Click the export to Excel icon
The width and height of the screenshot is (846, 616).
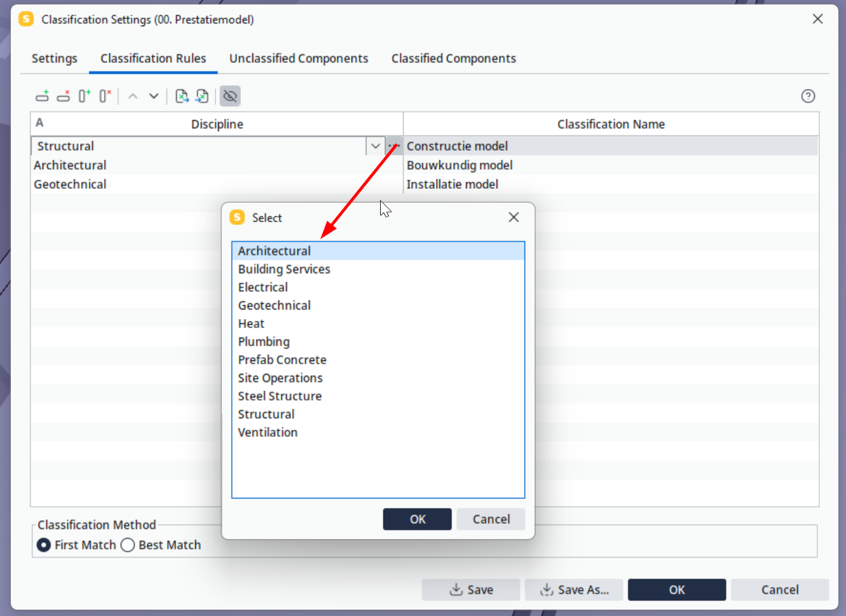pyautogui.click(x=182, y=96)
